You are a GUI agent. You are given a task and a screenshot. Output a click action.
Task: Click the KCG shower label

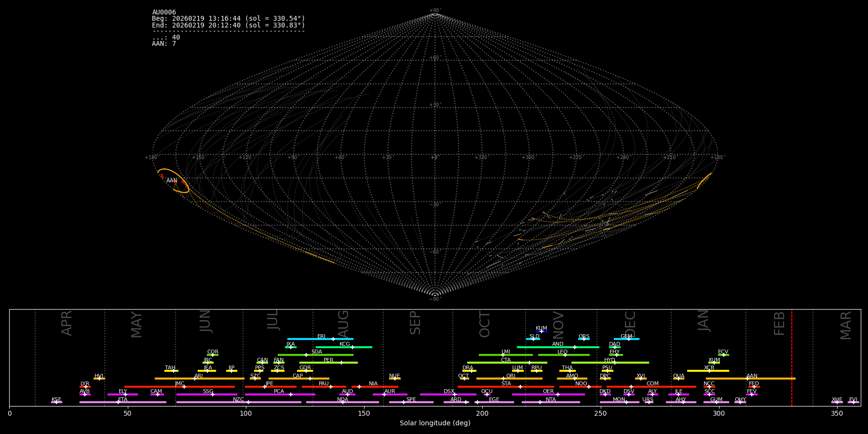coord(345,344)
